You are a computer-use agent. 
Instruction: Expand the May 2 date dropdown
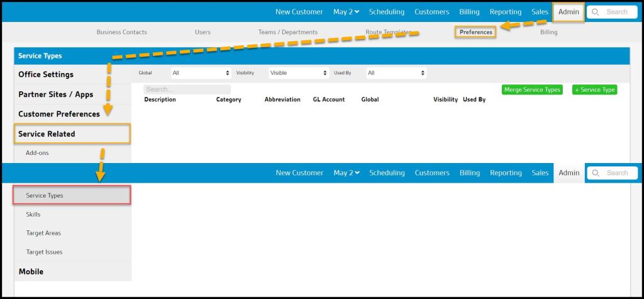pyautogui.click(x=346, y=12)
